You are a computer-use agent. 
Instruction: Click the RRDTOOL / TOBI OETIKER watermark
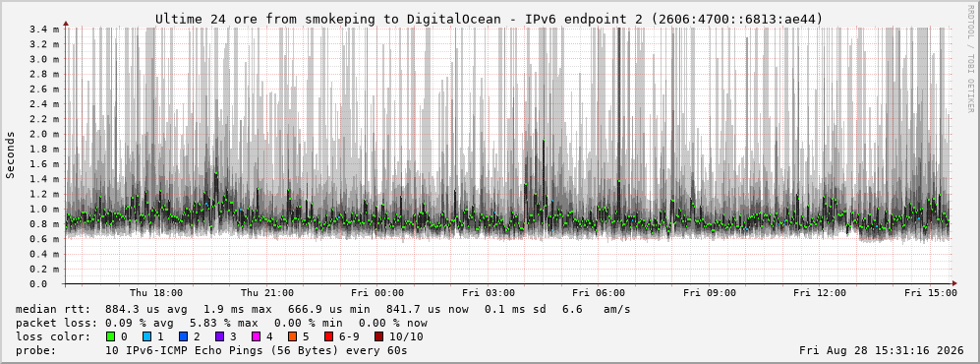[x=970, y=59]
